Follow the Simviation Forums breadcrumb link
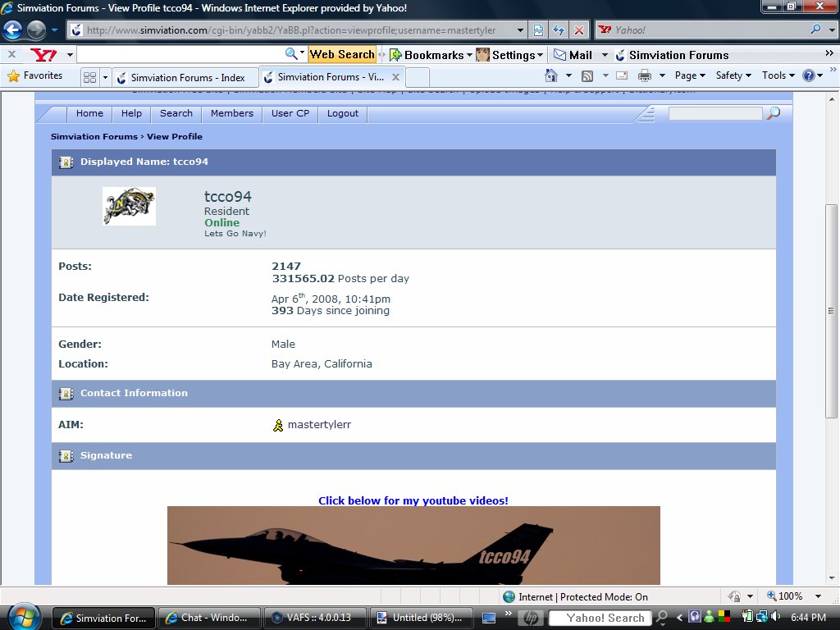This screenshot has height=630, width=840. [x=94, y=137]
